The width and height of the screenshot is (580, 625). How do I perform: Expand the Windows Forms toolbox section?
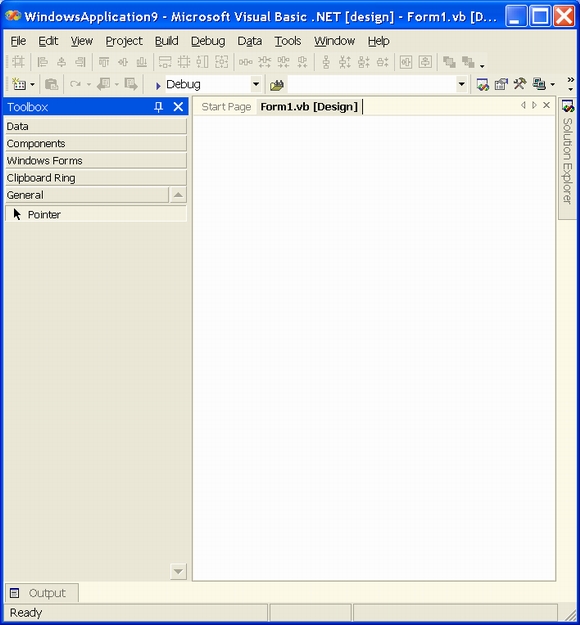[95, 161]
